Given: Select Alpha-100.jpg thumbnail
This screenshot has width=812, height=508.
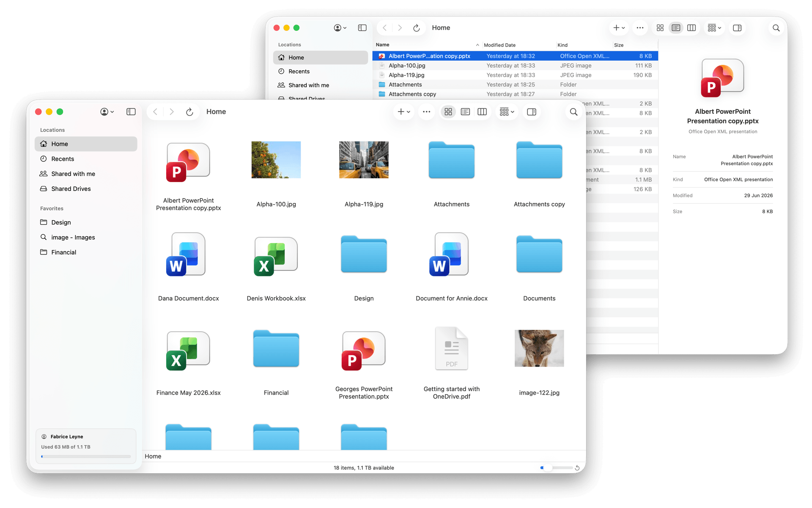Looking at the screenshot, I should click(276, 160).
